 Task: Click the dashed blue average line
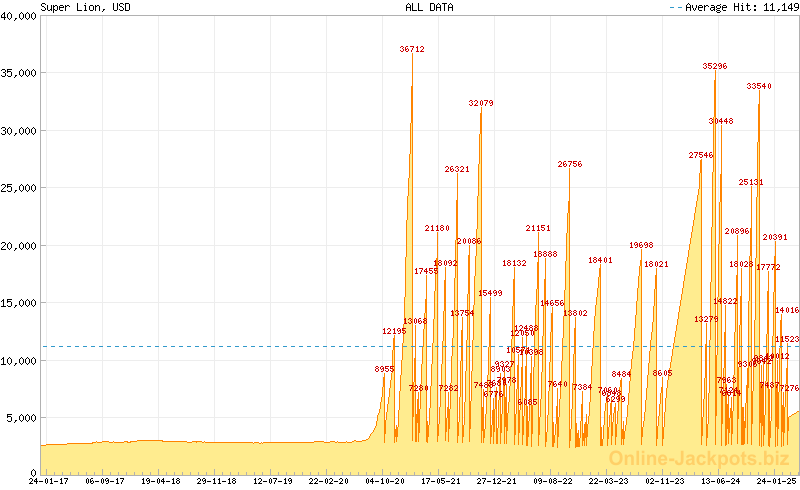200,346
